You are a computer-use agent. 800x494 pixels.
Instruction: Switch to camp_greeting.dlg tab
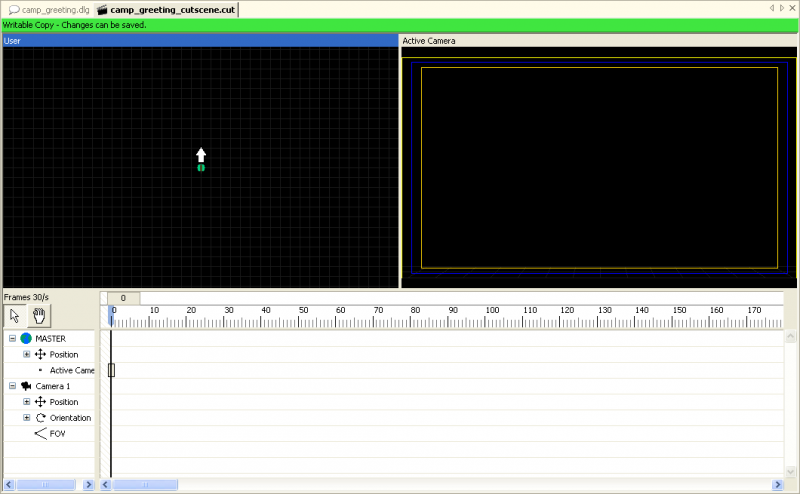point(48,9)
